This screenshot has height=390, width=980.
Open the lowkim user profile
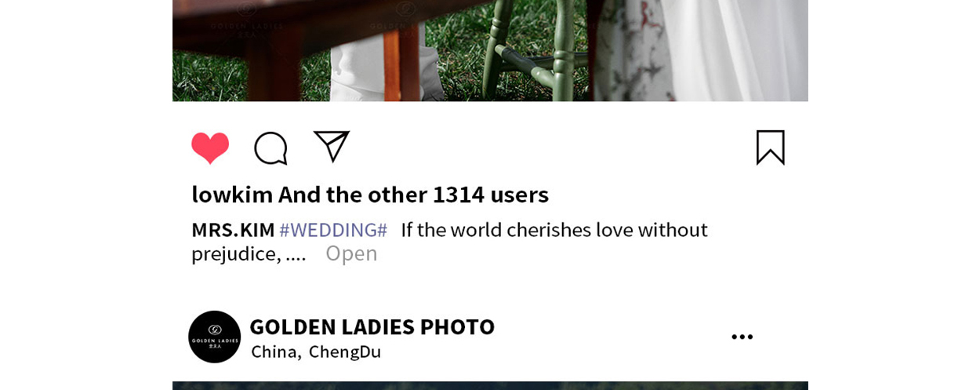232,194
